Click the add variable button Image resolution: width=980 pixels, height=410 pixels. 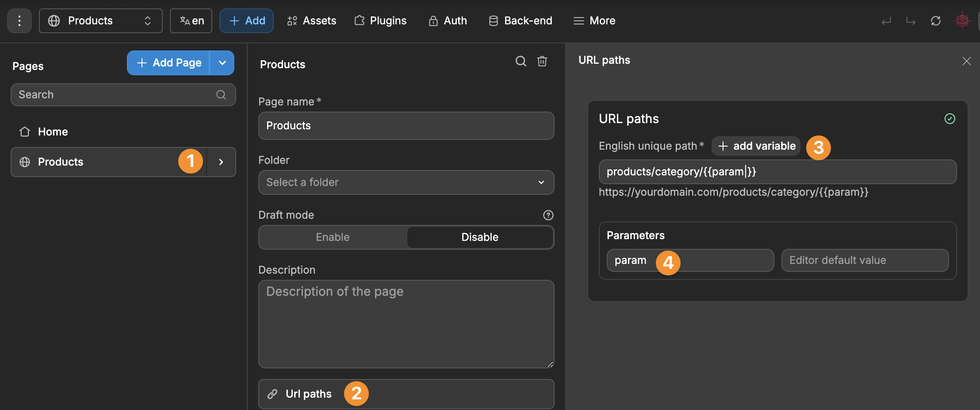click(x=756, y=146)
